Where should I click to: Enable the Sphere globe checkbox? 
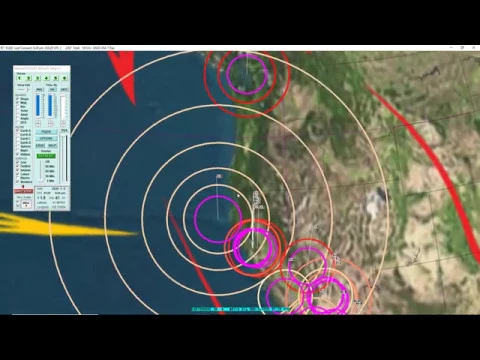(x=18, y=146)
